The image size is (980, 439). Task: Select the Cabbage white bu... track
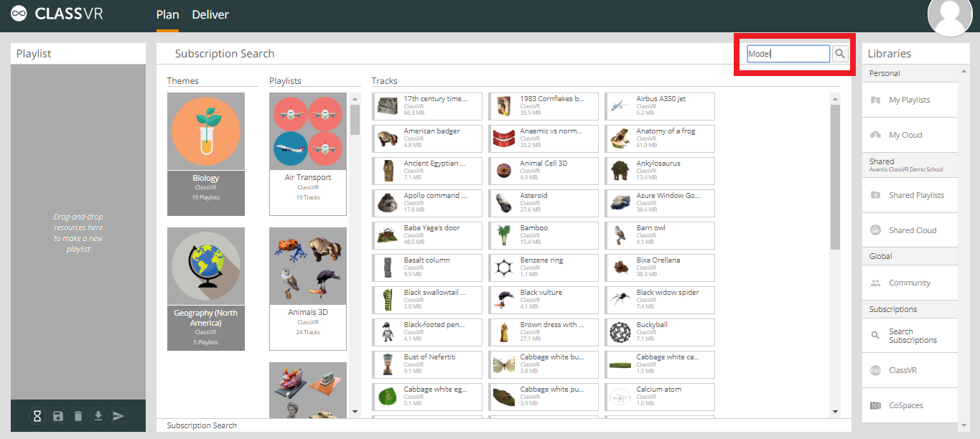543,364
